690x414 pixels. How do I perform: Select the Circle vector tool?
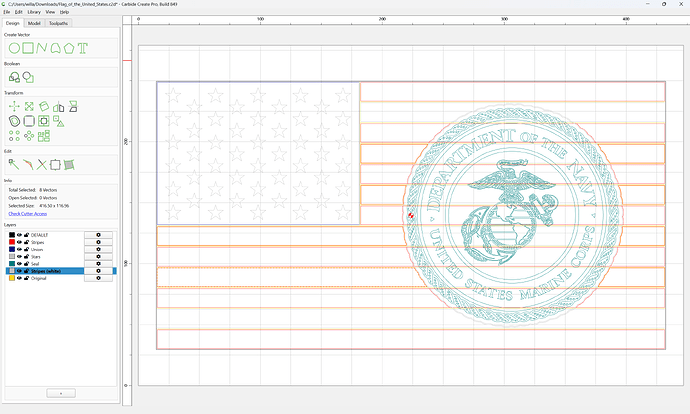[14, 48]
